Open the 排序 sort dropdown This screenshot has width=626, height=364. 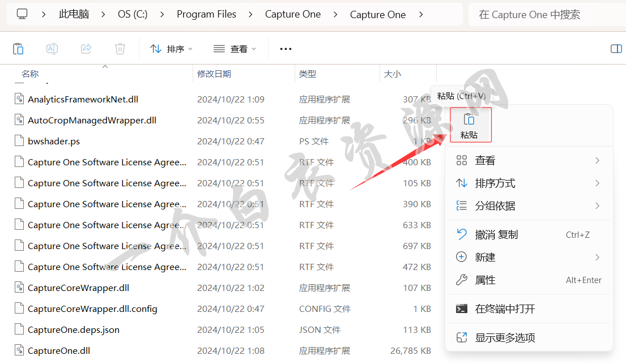[x=171, y=49]
